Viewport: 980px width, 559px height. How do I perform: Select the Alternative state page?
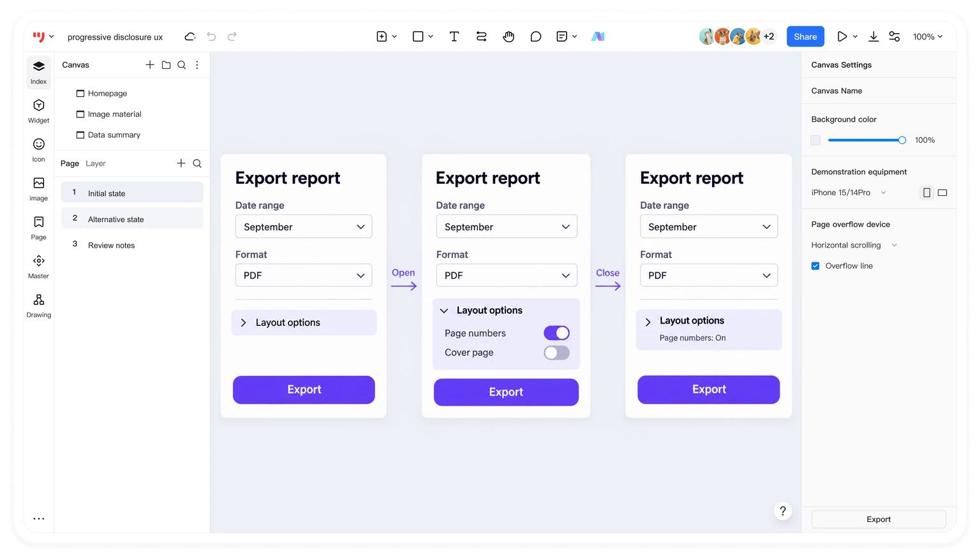pos(132,219)
